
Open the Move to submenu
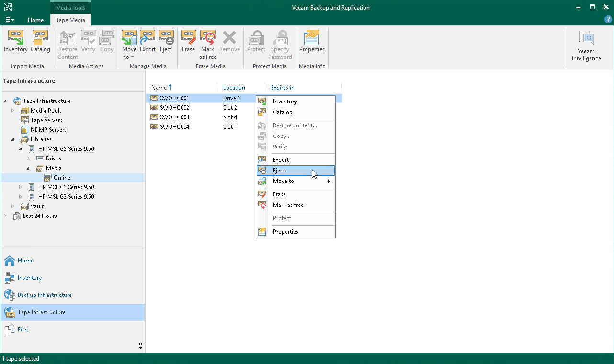tap(296, 181)
